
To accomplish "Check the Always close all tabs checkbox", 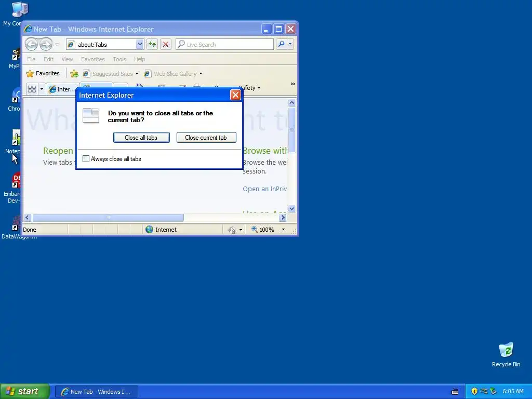I will tap(86, 159).
